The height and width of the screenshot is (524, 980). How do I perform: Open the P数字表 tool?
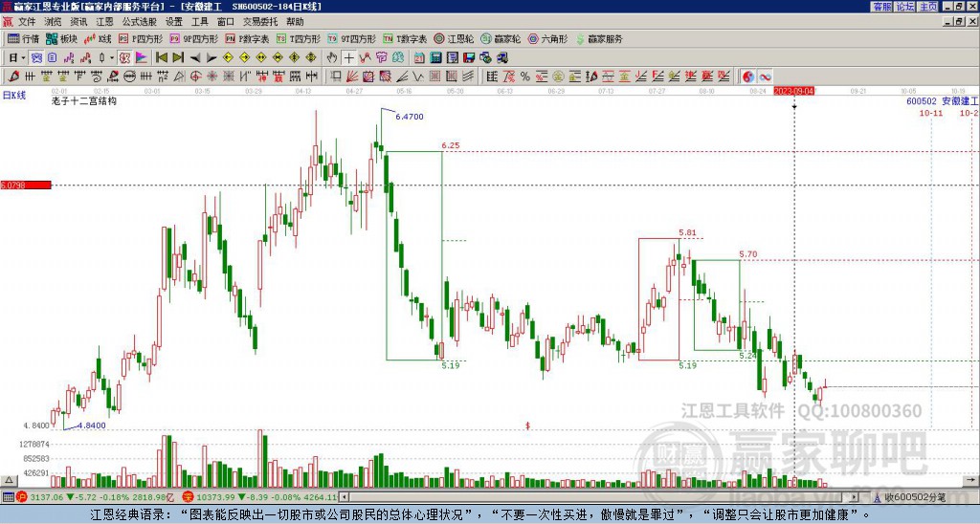click(x=247, y=38)
